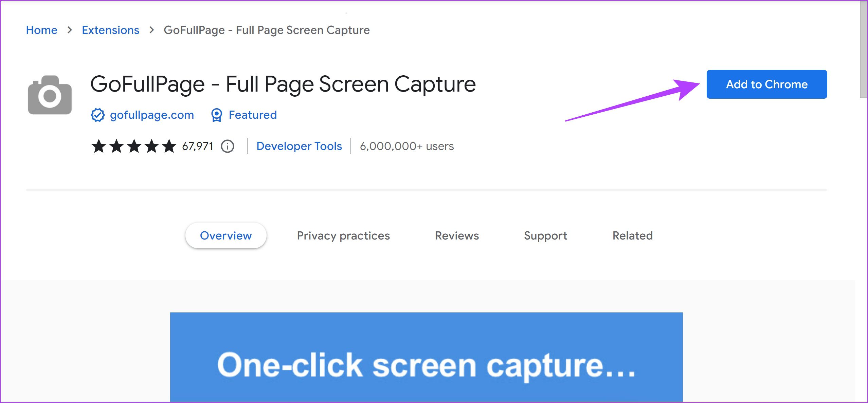This screenshot has width=868, height=403.
Task: Open the Extensions breadcrumb link
Action: pos(111,30)
